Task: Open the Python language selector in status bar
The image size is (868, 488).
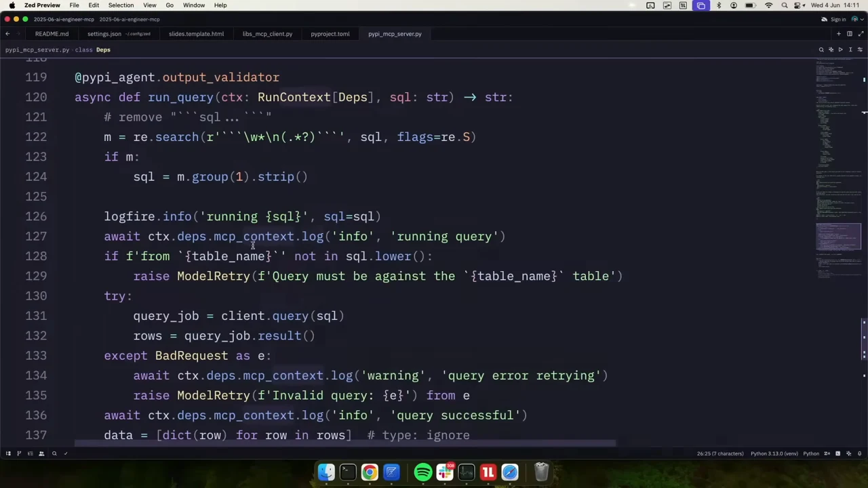Action: pyautogui.click(x=811, y=453)
